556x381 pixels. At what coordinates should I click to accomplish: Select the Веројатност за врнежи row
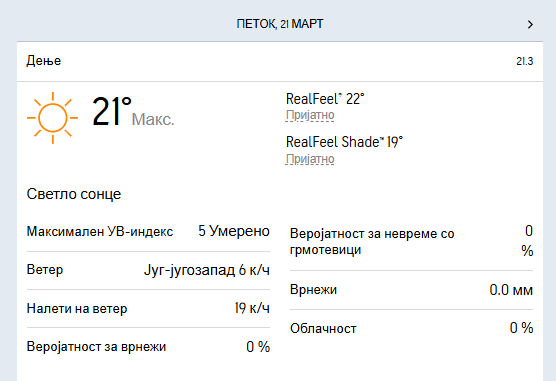pyautogui.click(x=148, y=347)
